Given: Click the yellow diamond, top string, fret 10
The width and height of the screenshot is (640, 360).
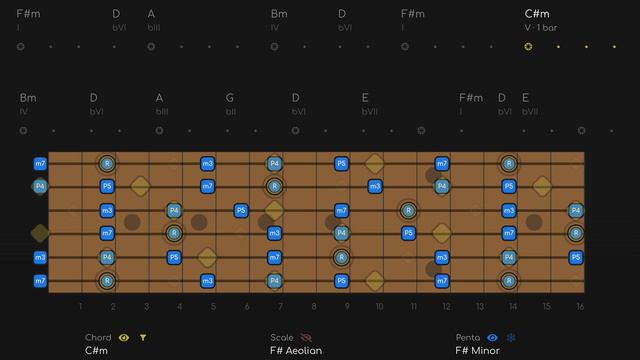Looking at the screenshot, I should [375, 164].
